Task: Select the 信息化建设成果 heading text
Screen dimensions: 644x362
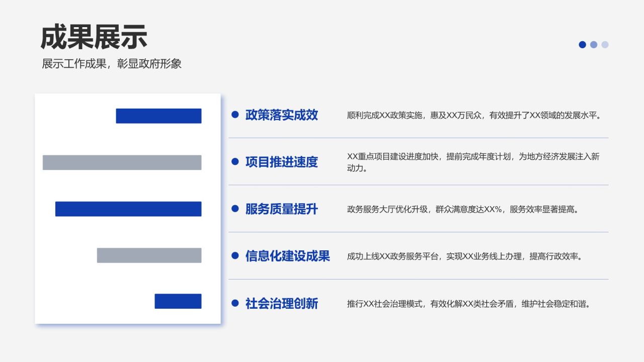Action: [x=287, y=256]
